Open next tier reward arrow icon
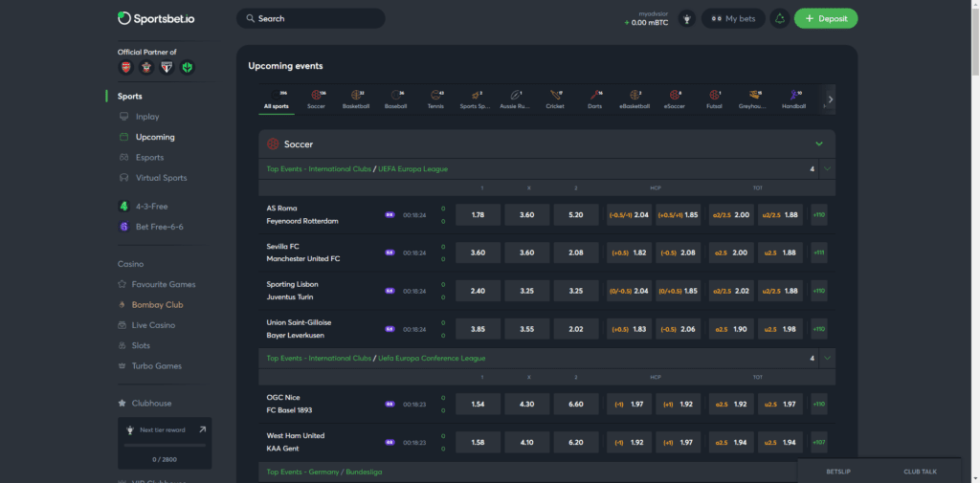980x483 pixels. [x=202, y=429]
